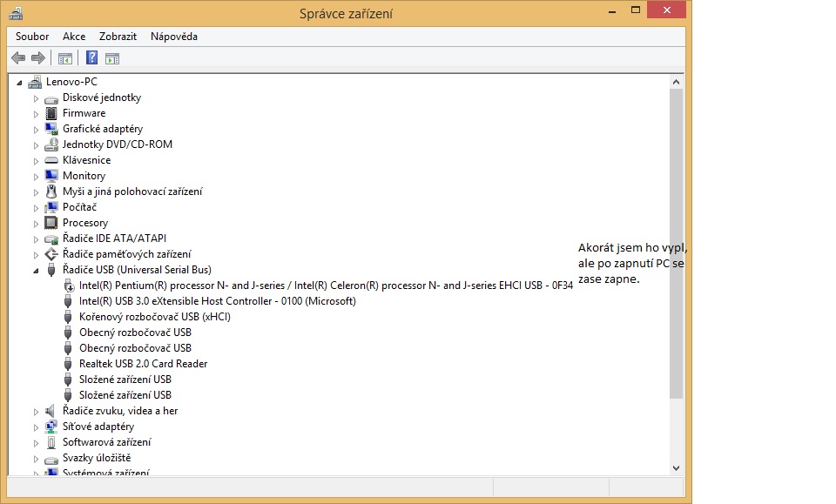Select Počítač label in tree
Viewport: 836px width, 504px height.
pos(79,206)
